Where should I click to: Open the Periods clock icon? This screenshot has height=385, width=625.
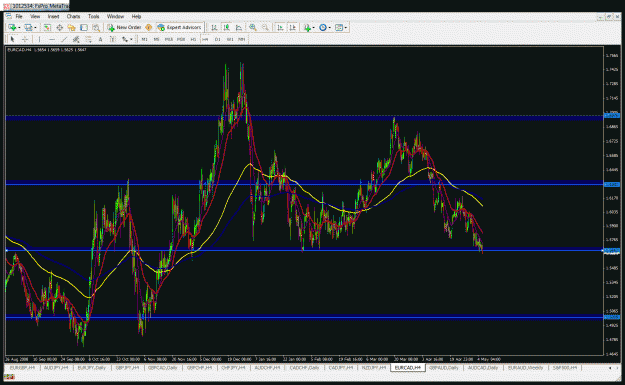[x=322, y=28]
